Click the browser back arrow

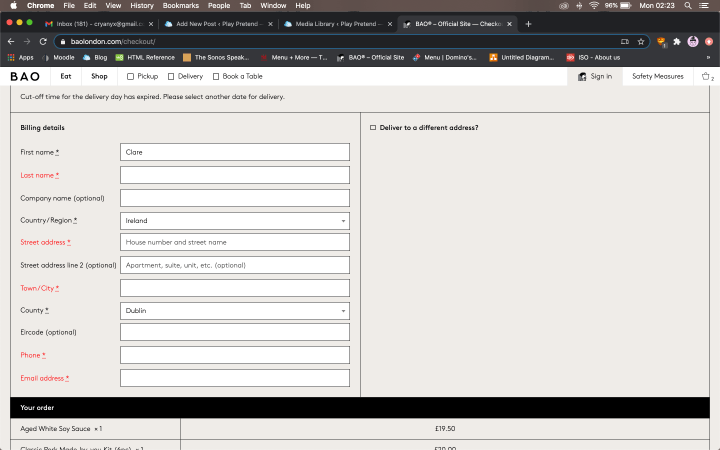[11, 42]
